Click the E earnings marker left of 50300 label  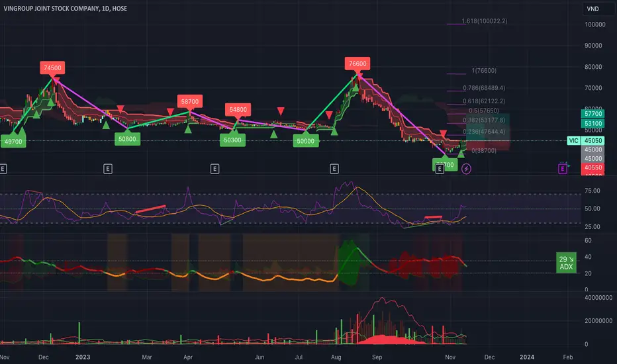tap(214, 169)
